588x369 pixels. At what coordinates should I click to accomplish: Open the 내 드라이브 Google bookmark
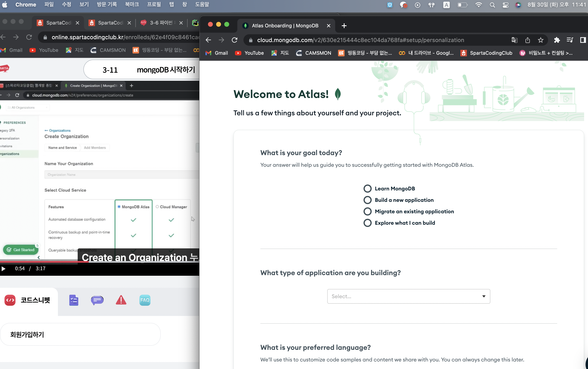point(426,53)
